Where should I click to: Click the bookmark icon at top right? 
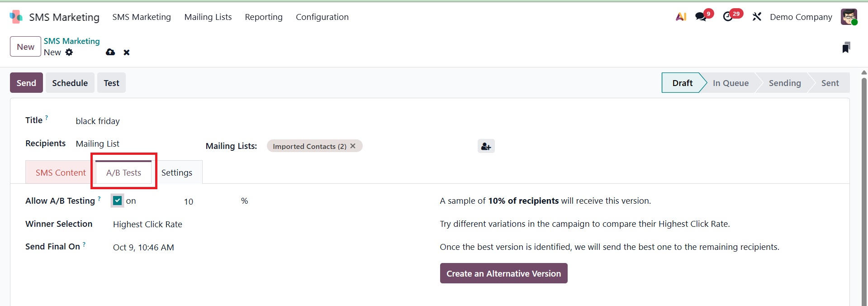[846, 48]
